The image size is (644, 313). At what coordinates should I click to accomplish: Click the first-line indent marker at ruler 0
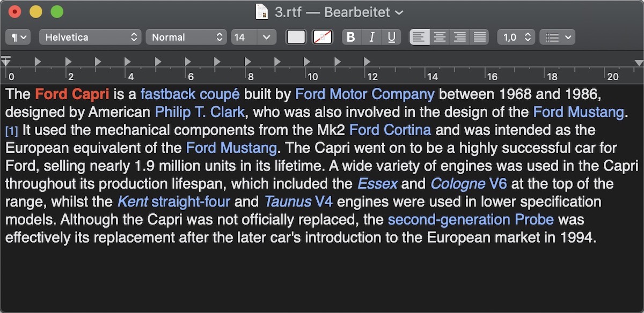pyautogui.click(x=6, y=57)
